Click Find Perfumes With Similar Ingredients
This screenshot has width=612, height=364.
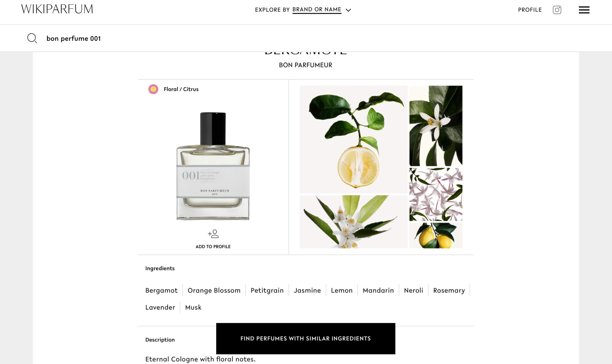coord(306,339)
